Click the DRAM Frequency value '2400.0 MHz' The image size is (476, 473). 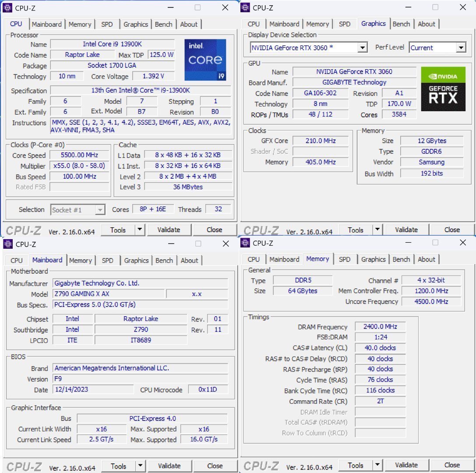pos(381,326)
